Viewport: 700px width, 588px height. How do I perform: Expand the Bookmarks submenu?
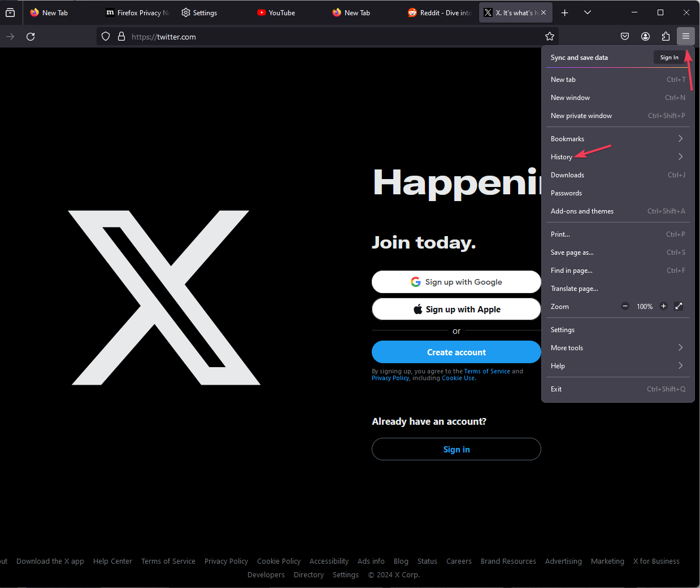pyautogui.click(x=618, y=139)
